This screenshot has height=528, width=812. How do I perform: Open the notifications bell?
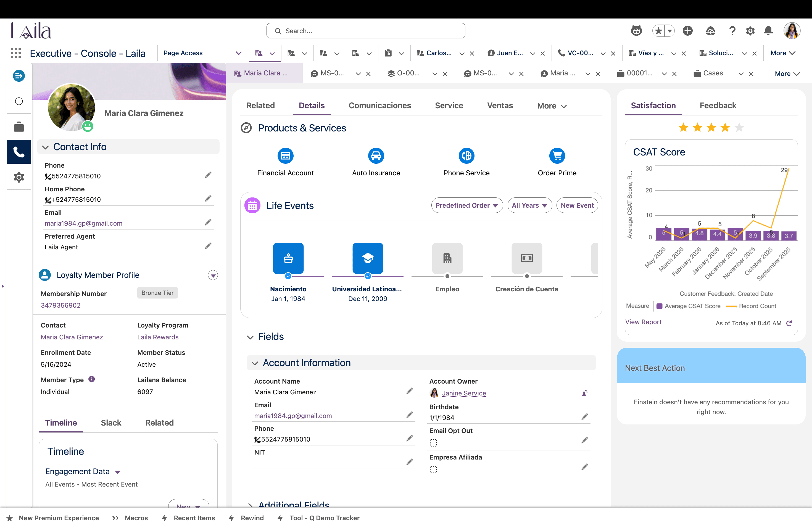click(768, 31)
